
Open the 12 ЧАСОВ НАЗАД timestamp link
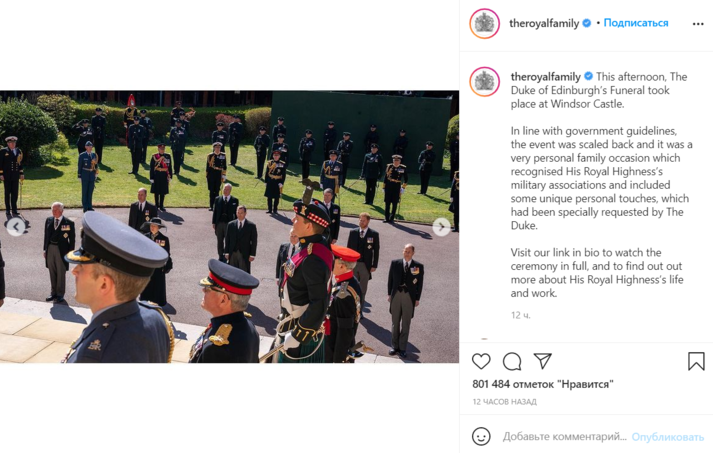[x=504, y=402]
